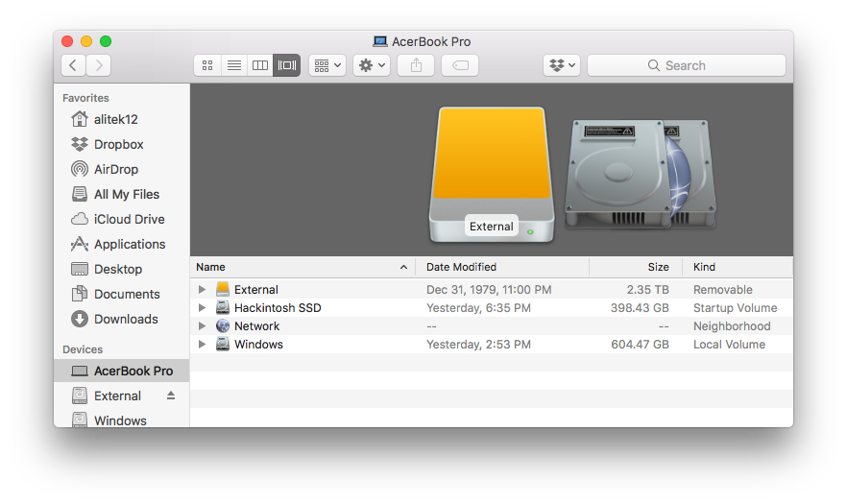Expand the External row disclosure triangle
Image resolution: width=847 pixels, height=504 pixels.
click(x=202, y=290)
